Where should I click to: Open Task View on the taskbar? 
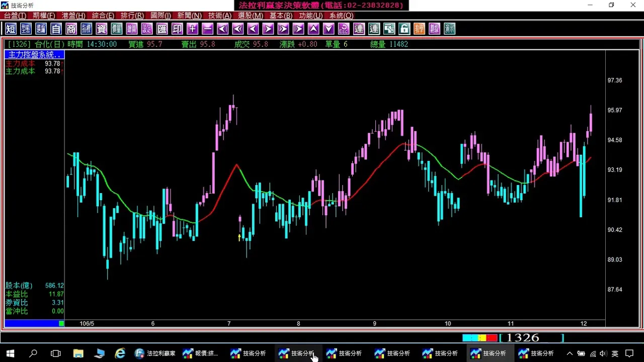56,353
